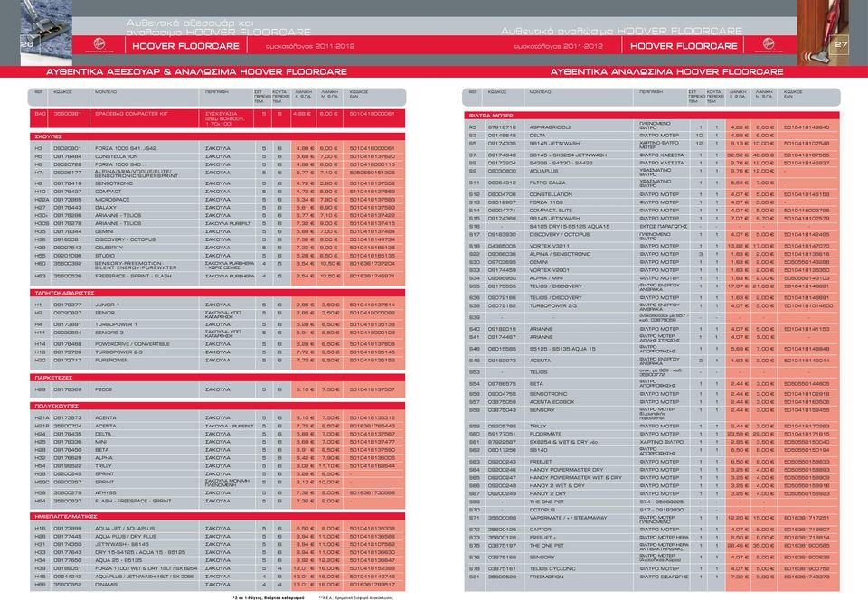The height and width of the screenshot is (600, 868).
Task: Click the 'AQUA JET / AQUAPLUS' model cell
Action: (125, 529)
